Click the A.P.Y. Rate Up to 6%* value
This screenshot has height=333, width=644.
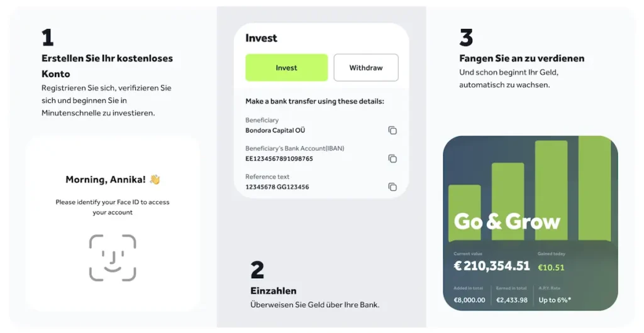coord(555,300)
